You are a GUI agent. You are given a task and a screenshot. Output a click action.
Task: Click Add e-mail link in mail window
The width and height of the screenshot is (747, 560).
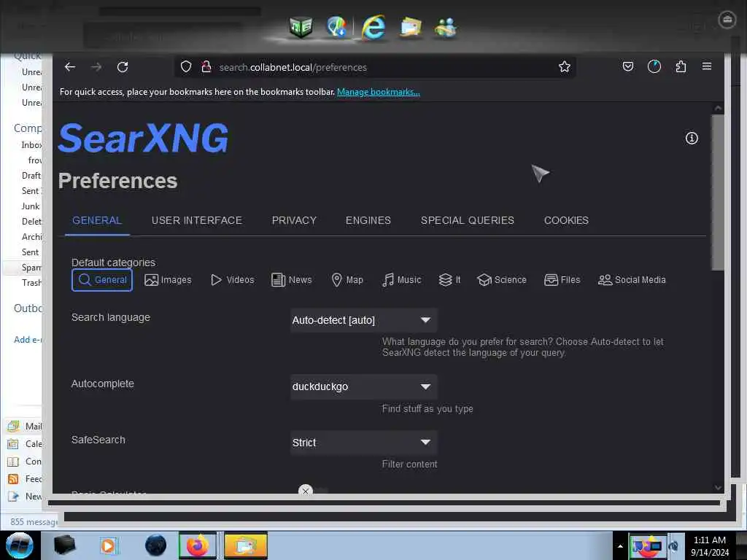[28, 340]
